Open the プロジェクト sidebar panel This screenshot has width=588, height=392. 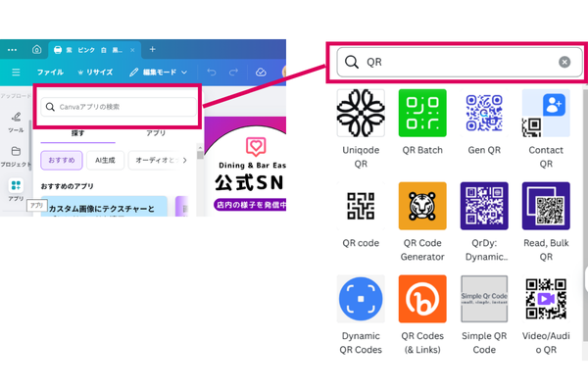pos(16,155)
